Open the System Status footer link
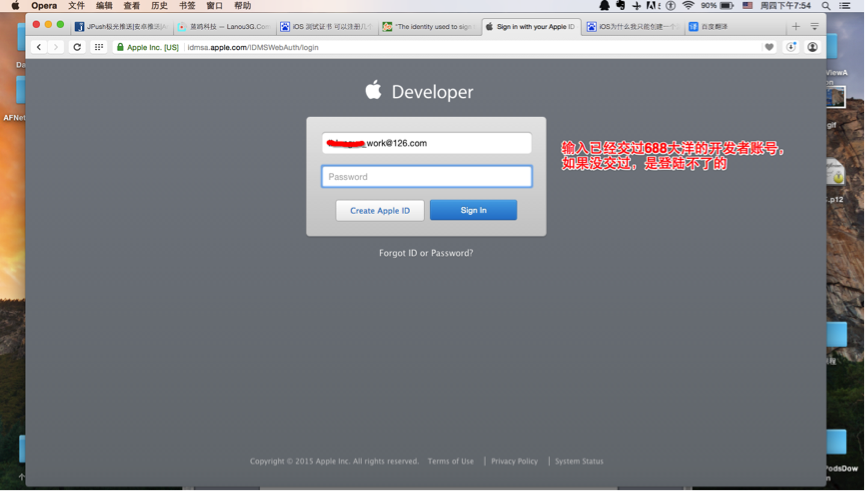 (x=579, y=461)
